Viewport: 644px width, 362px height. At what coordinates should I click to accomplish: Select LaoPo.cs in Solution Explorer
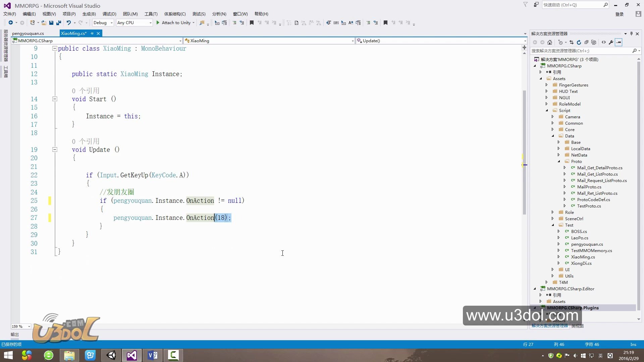580,238
